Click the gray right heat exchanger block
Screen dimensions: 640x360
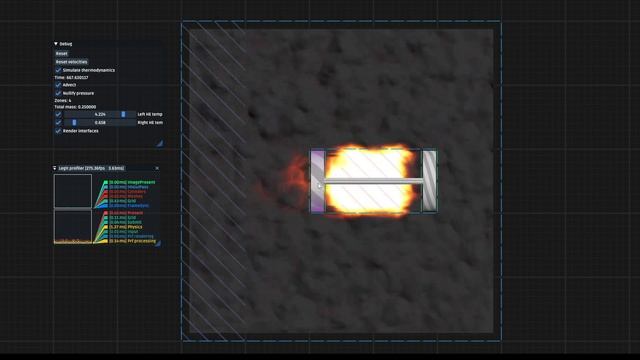coord(429,181)
